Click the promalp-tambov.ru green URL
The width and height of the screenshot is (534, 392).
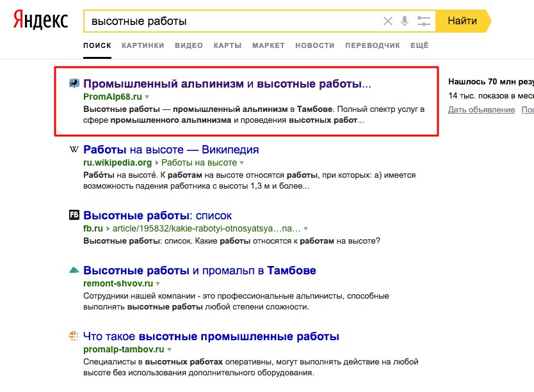coord(124,349)
